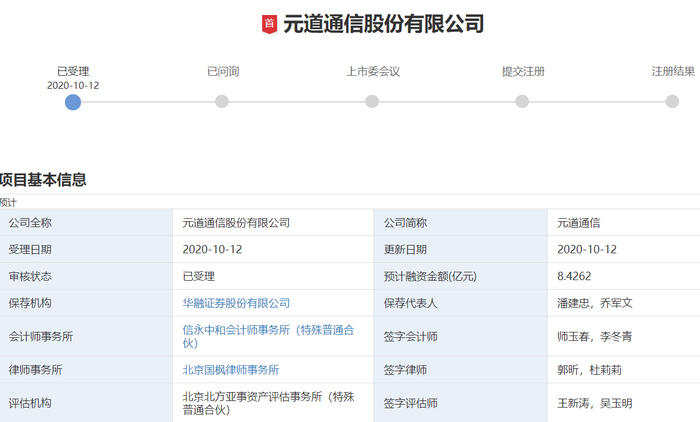Image resolution: width=700 pixels, height=422 pixels.
Task: Click the 师玉春，李冬青 value
Action: [595, 337]
